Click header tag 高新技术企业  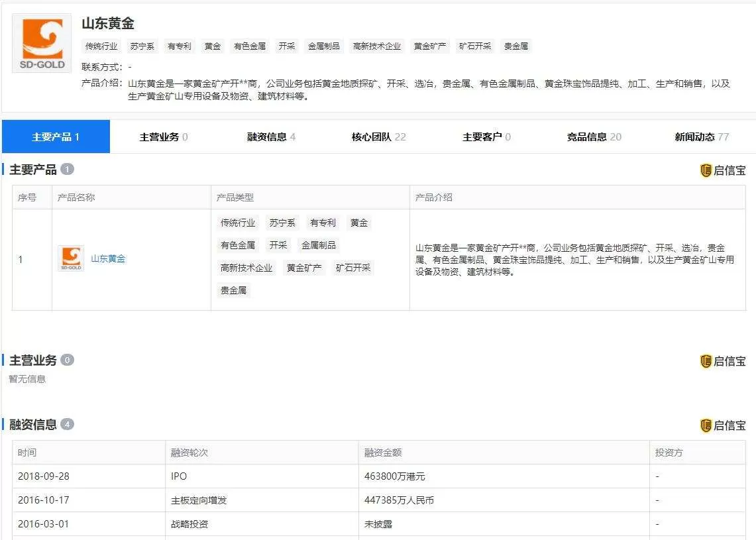click(x=376, y=46)
